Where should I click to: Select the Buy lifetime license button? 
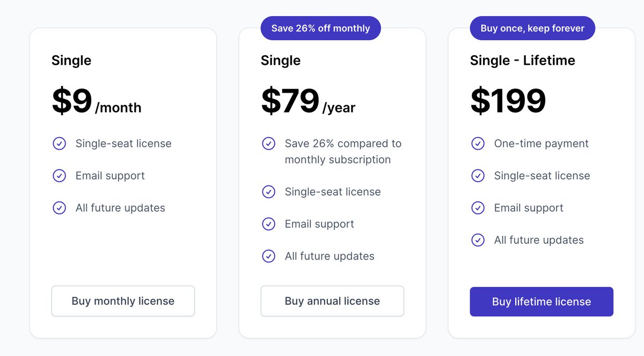click(541, 302)
